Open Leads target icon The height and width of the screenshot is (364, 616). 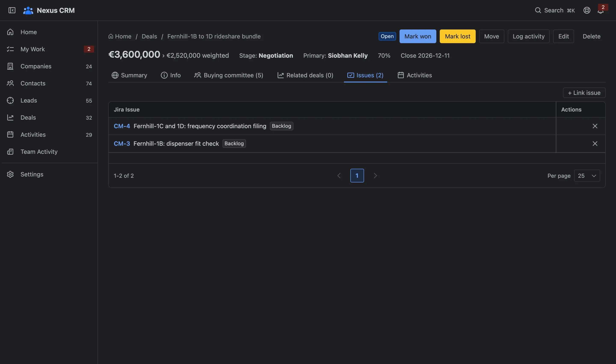tap(10, 100)
